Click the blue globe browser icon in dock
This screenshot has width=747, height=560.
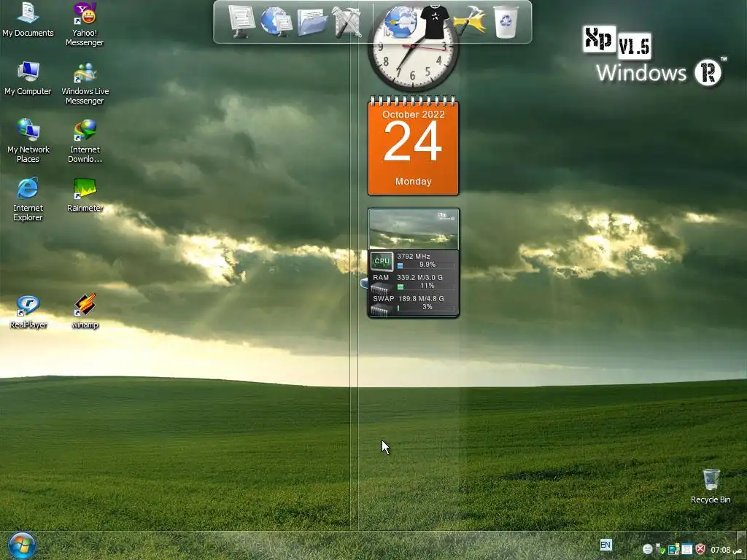pyautogui.click(x=400, y=22)
